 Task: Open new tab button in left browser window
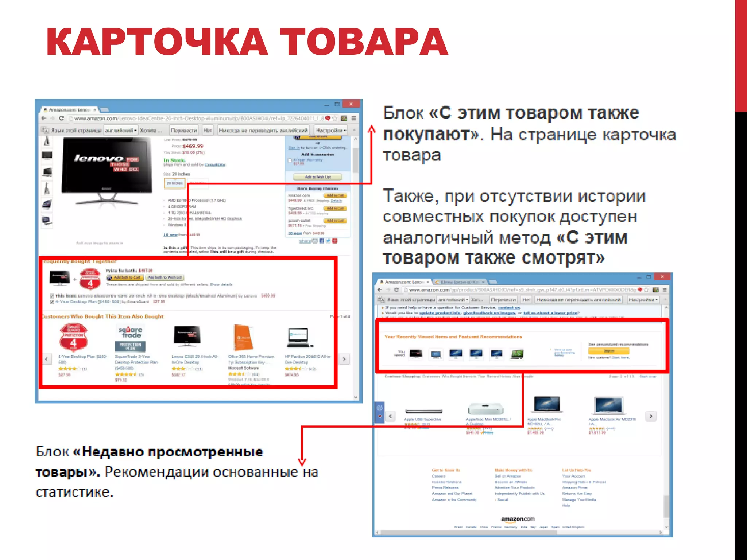(x=105, y=109)
